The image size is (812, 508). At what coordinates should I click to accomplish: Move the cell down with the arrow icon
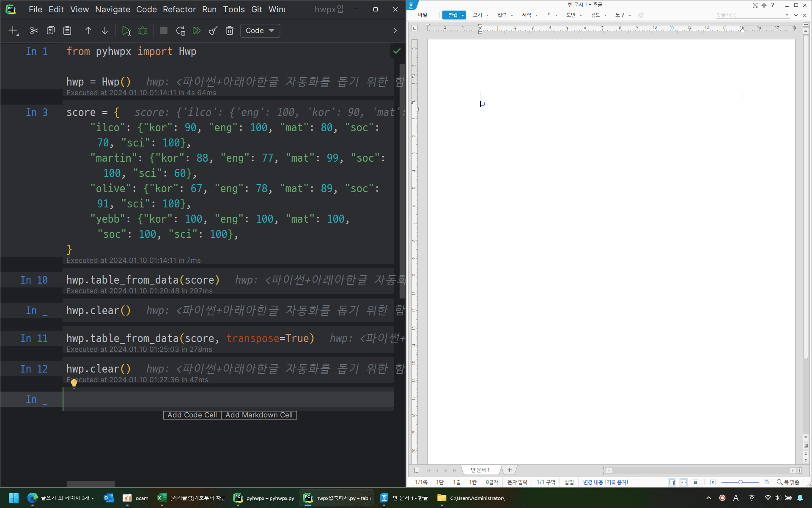click(x=105, y=30)
